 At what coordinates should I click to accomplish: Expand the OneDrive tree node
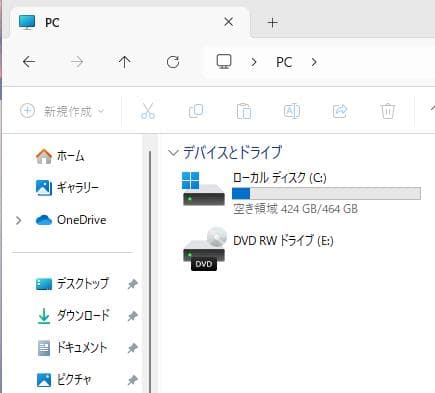[19, 220]
